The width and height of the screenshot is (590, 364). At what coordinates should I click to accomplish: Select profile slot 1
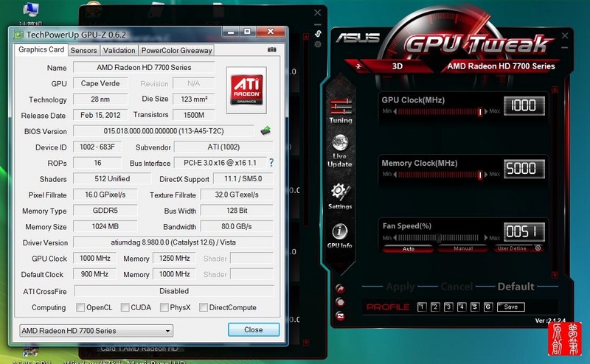[422, 307]
